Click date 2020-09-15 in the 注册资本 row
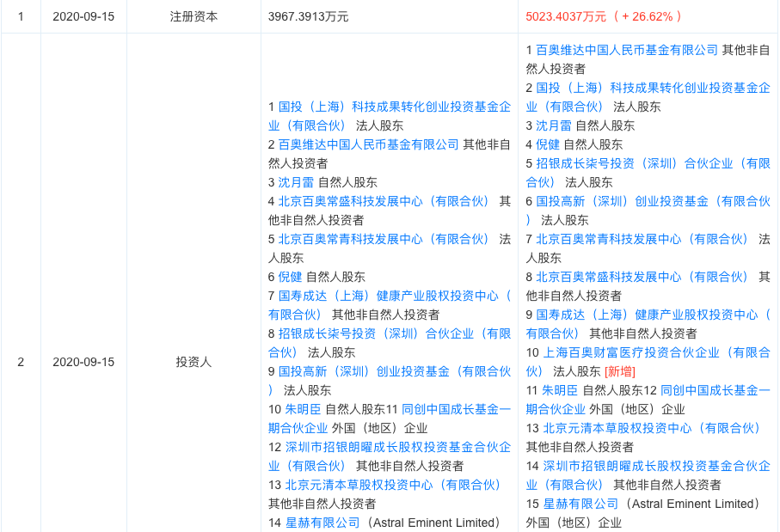 click(x=83, y=16)
